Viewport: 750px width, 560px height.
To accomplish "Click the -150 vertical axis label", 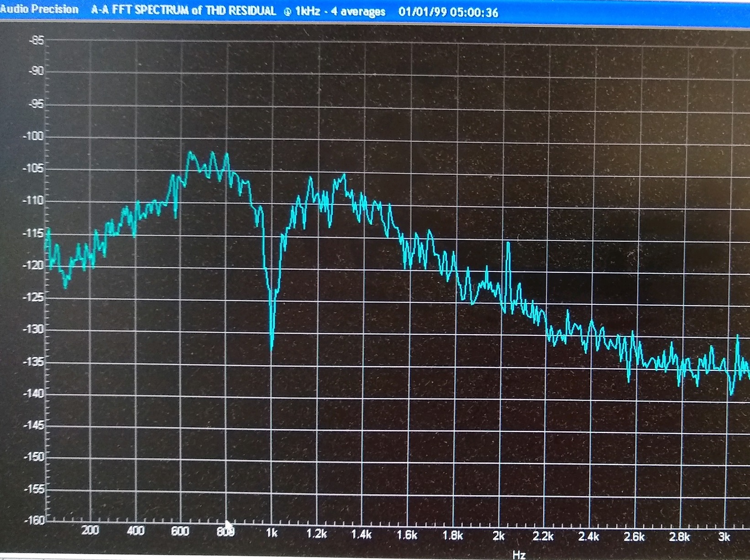I will (33, 457).
